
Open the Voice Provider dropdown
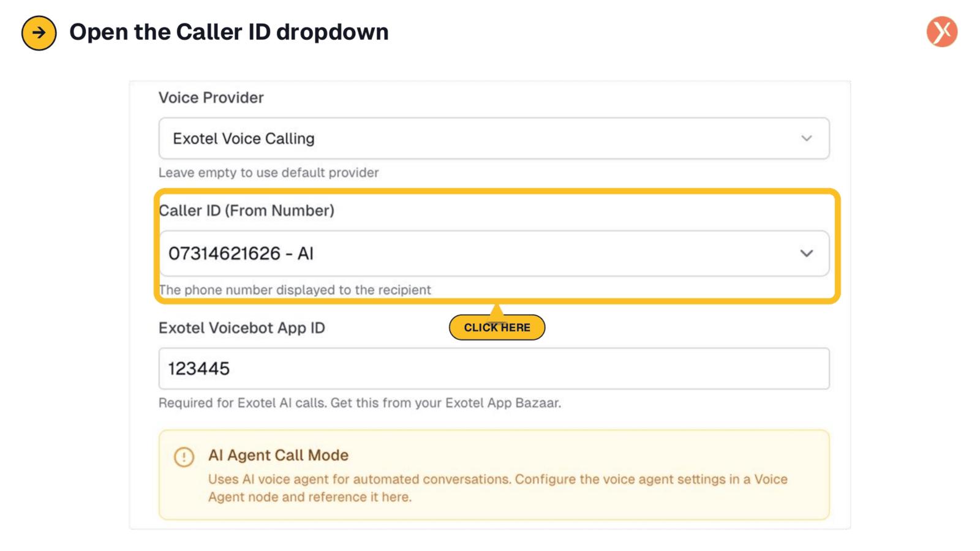coord(494,138)
